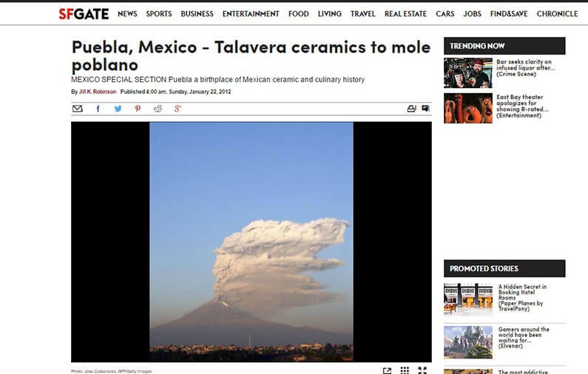Screen dimensions: 588x374
Task: Click the SFGATE logo
Action: tap(84, 14)
